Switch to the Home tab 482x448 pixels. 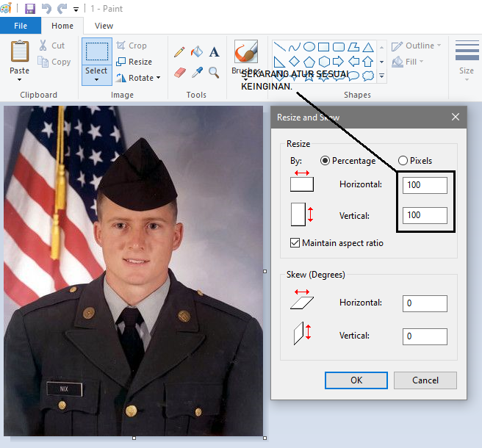(62, 26)
